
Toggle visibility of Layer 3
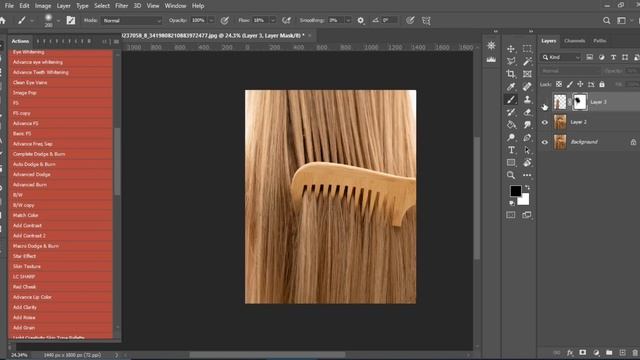tap(544, 102)
